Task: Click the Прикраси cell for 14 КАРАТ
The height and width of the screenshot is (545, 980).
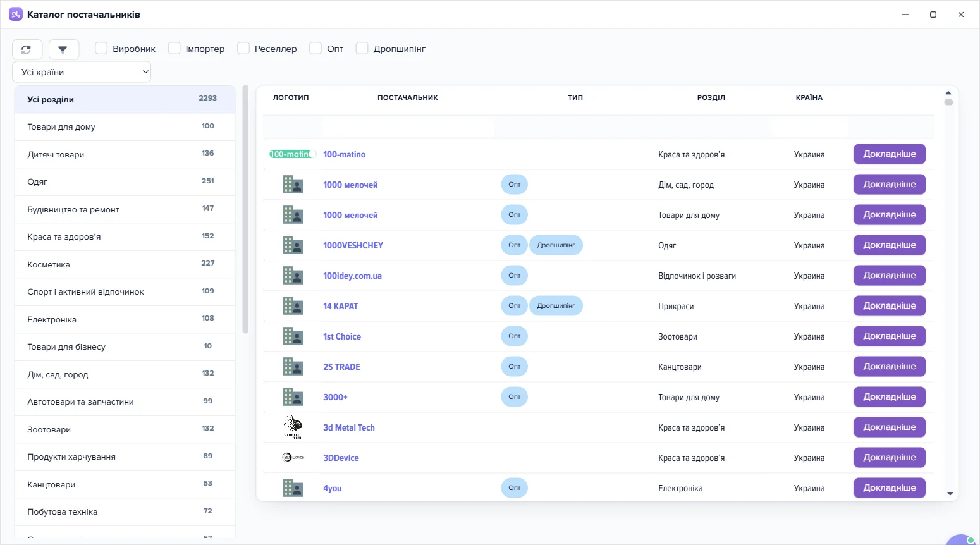Action: [676, 306]
